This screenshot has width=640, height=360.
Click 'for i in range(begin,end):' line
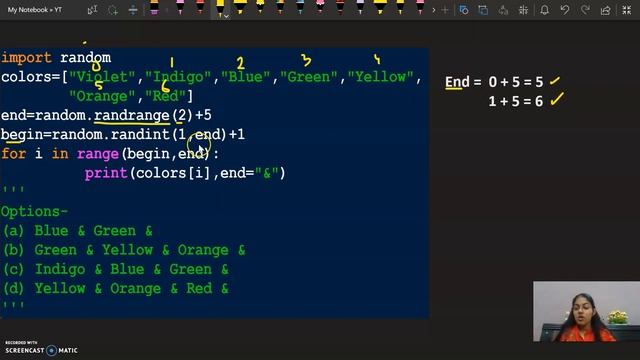pos(110,154)
